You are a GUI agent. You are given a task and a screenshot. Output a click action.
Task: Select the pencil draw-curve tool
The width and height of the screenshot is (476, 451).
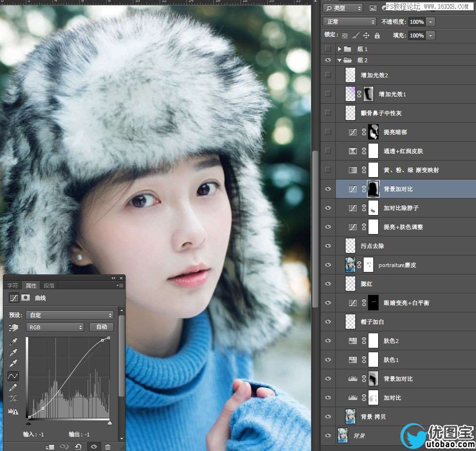(14, 388)
